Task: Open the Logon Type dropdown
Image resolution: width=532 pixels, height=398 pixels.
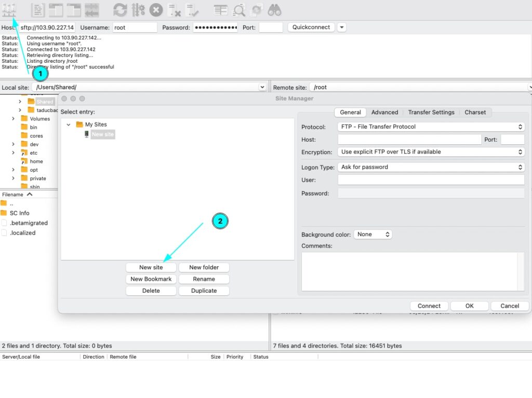Action: pyautogui.click(x=431, y=167)
